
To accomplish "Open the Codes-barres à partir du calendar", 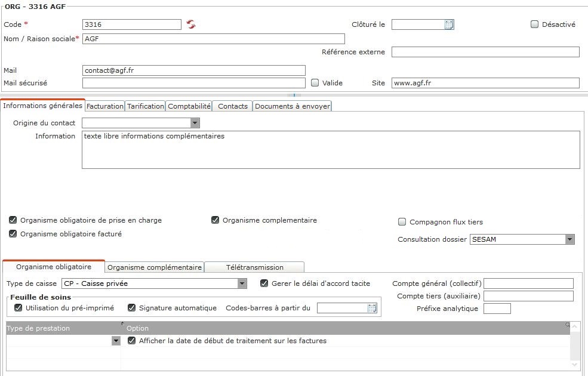I will 372,308.
